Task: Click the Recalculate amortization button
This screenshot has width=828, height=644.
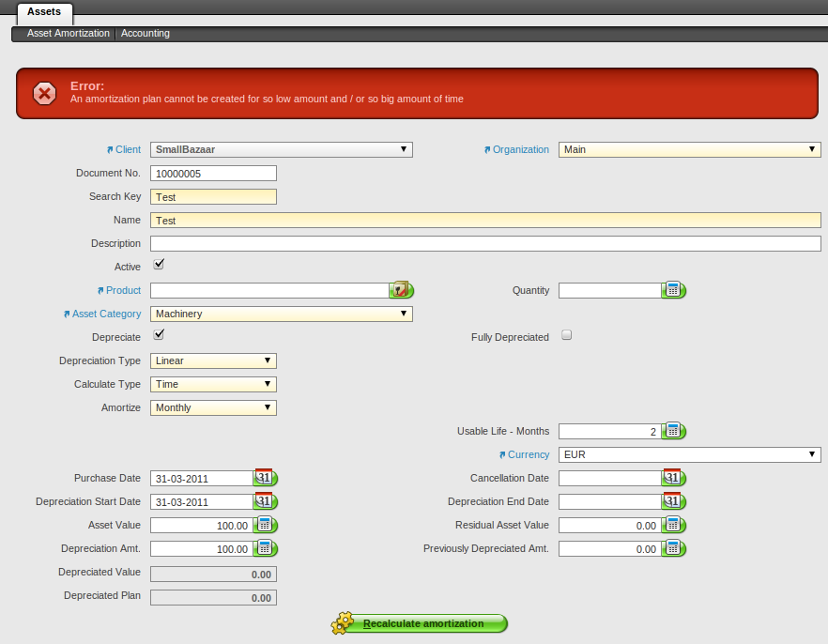Action: coord(420,623)
